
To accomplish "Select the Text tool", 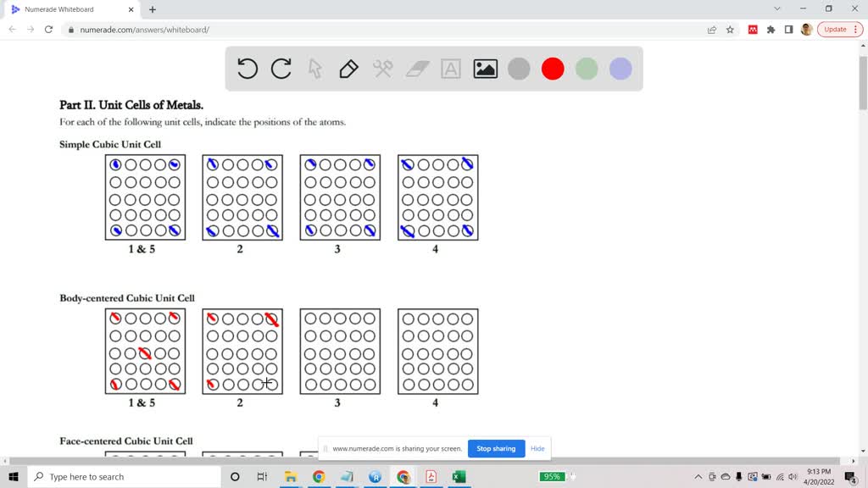I will pos(450,69).
